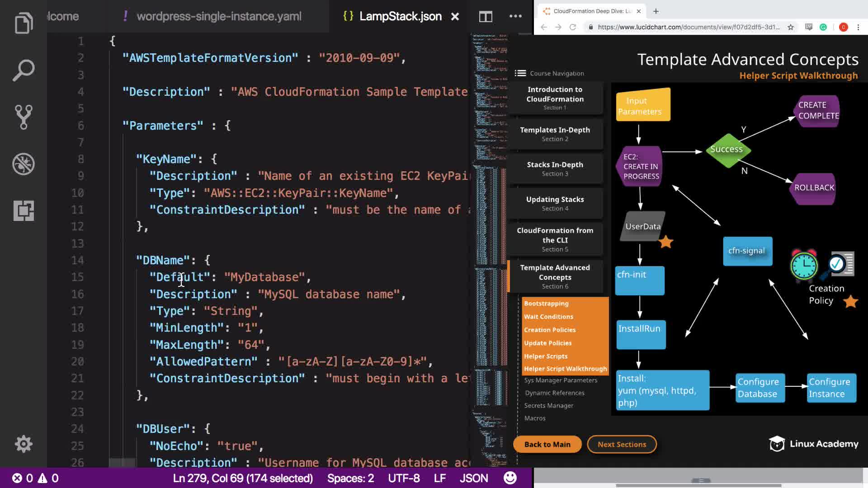
Task: Open the Manage gear icon
Action: 24,444
